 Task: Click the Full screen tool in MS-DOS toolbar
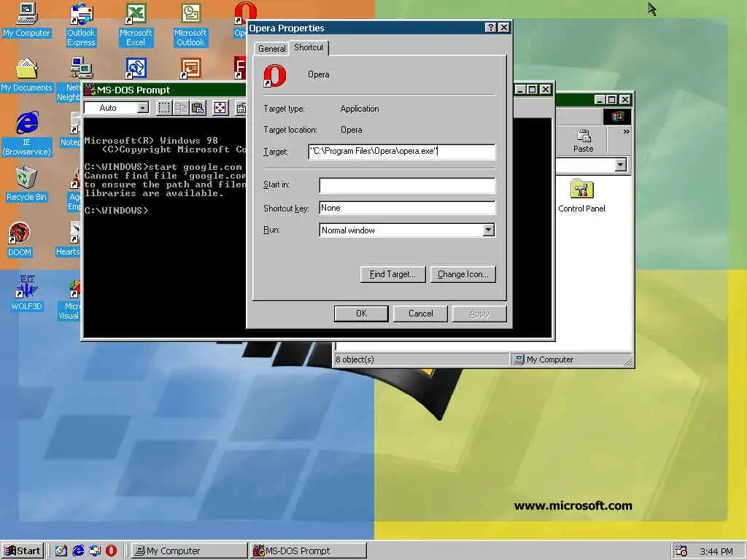[x=220, y=108]
